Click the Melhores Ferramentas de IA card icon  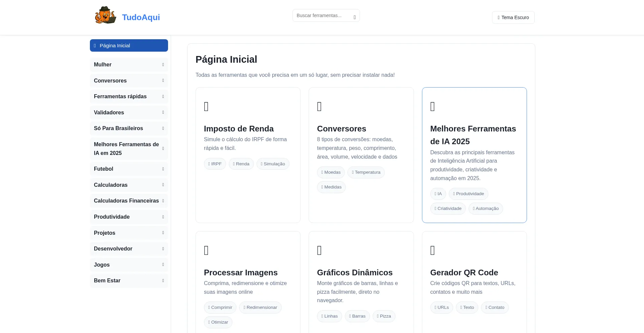point(432,107)
